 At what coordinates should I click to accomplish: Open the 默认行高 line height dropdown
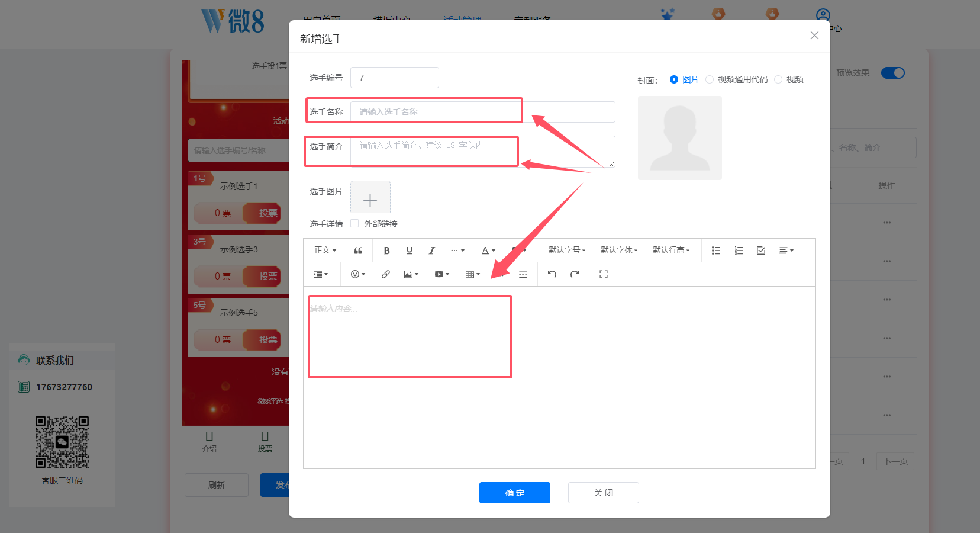point(671,251)
